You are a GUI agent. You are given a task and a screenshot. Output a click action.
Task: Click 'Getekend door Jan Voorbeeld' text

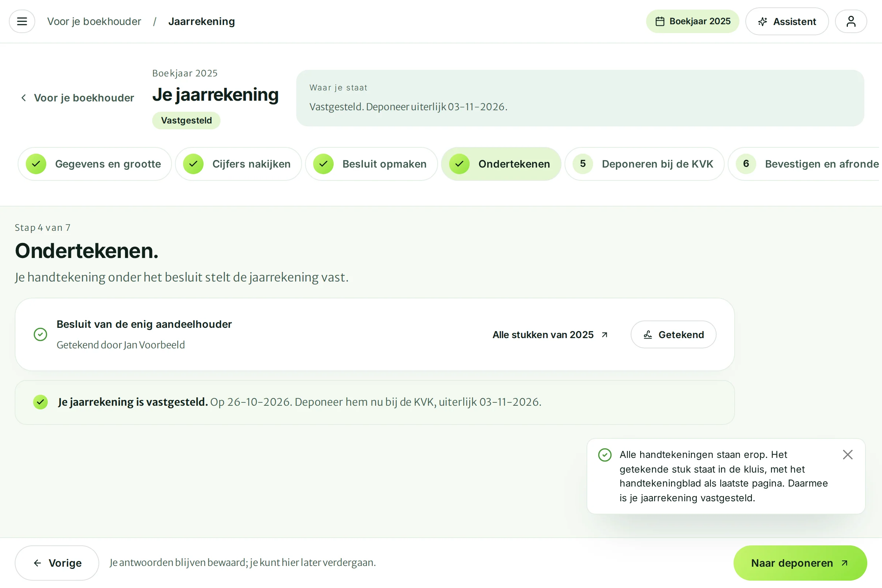(121, 345)
